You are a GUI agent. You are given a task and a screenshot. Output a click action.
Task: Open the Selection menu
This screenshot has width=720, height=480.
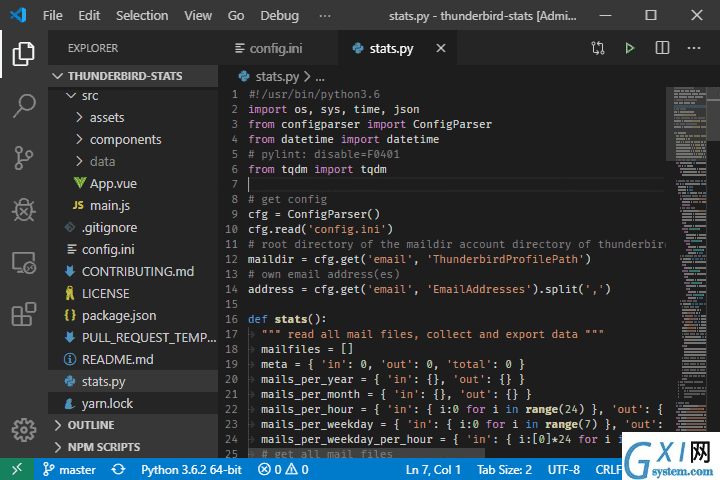pos(142,16)
